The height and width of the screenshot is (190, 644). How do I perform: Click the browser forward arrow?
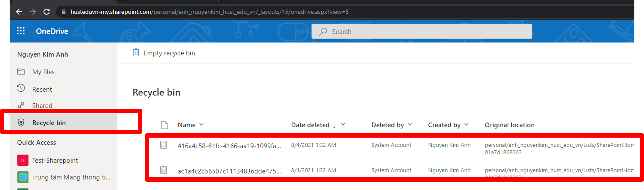pos(33,12)
